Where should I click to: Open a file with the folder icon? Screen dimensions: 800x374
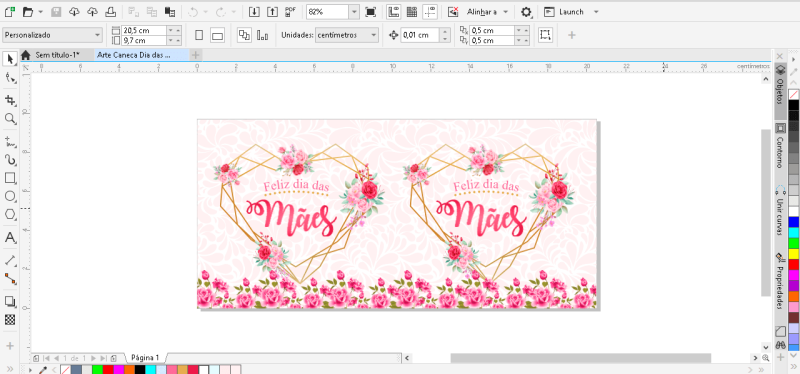(x=28, y=11)
